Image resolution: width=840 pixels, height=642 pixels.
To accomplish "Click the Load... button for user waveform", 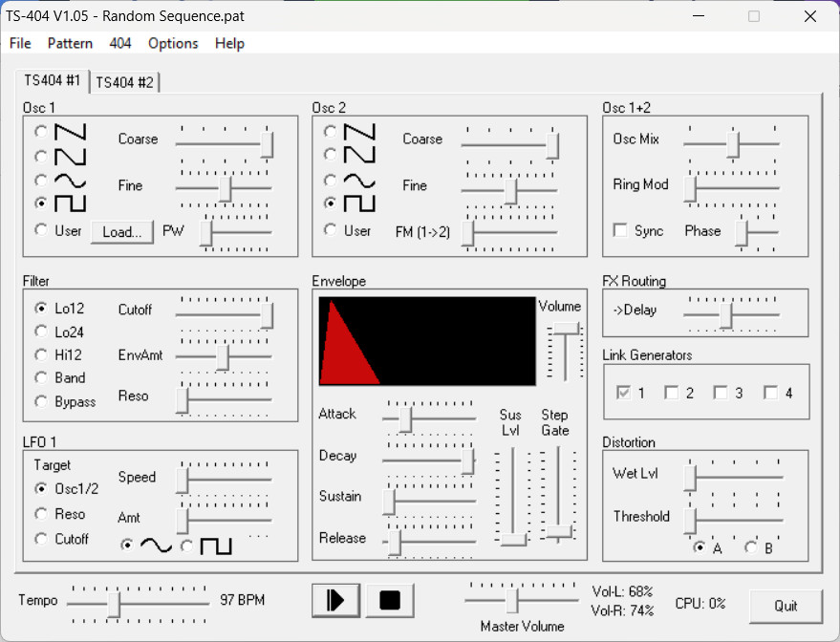I will click(122, 232).
